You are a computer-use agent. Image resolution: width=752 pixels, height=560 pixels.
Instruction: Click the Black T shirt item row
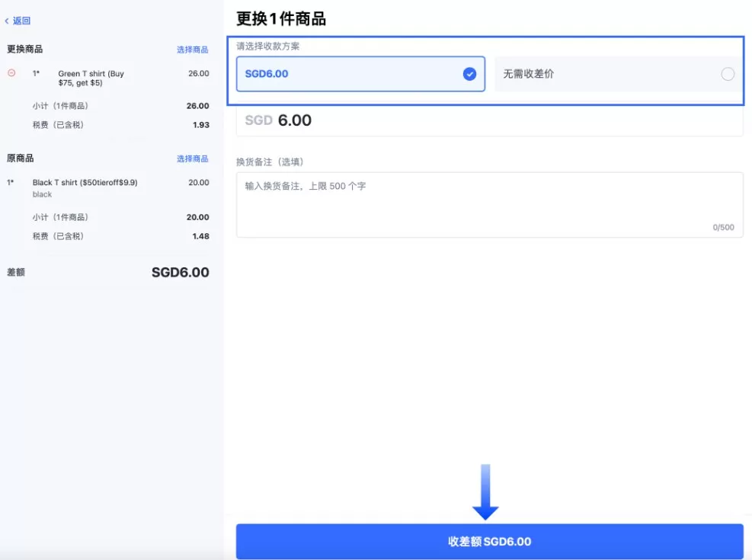(107, 187)
